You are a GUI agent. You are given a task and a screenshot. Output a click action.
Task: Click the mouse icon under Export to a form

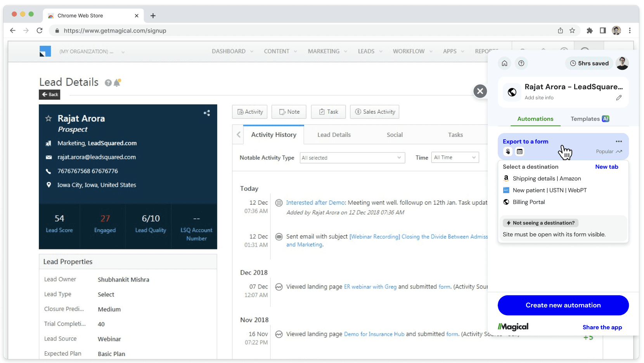(508, 152)
